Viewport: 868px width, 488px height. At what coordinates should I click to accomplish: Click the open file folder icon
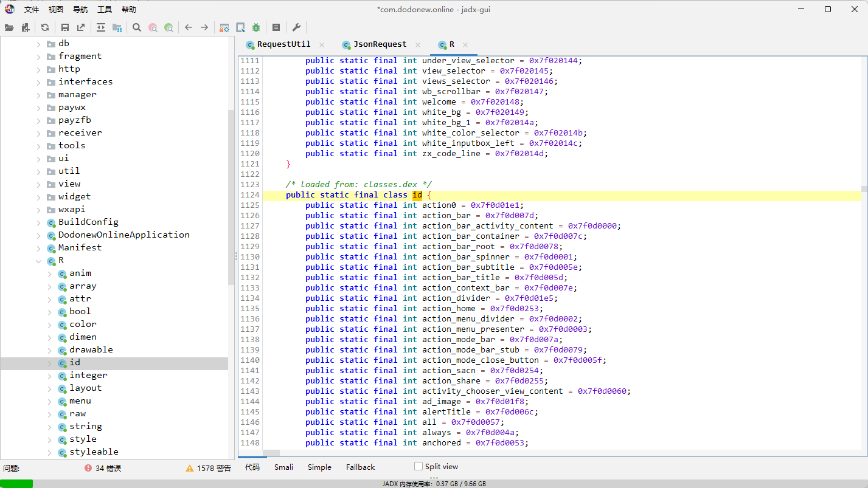(x=9, y=27)
